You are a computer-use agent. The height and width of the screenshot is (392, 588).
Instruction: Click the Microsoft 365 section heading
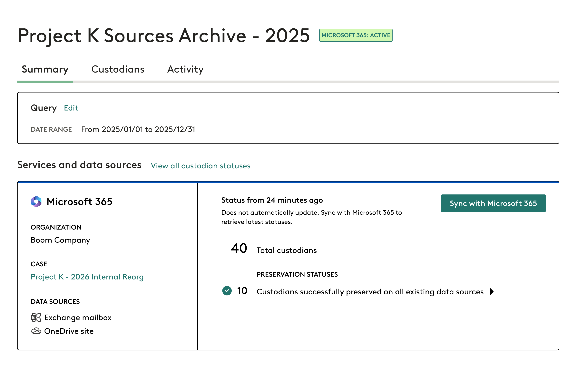80,201
